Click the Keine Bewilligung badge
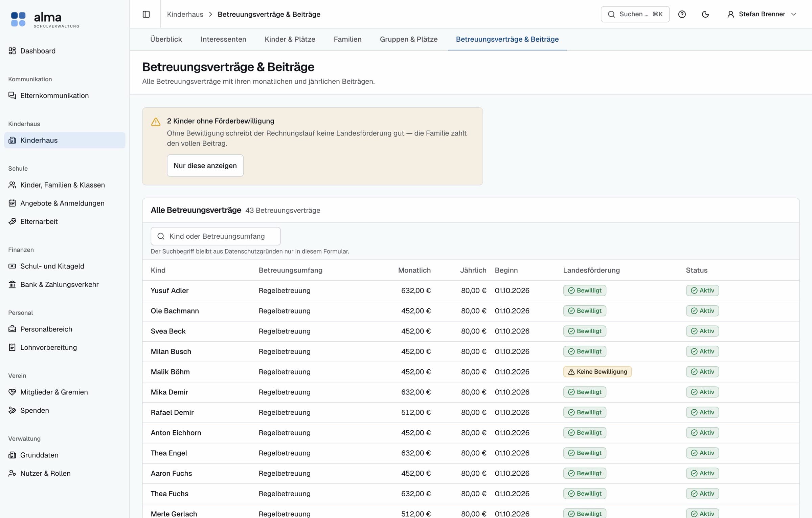 point(597,372)
